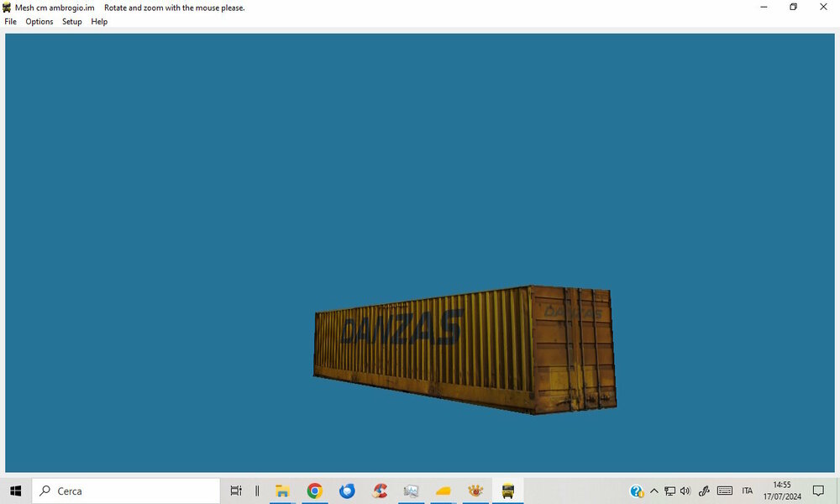
Task: Switch the ITA input language
Action: pyautogui.click(x=748, y=491)
